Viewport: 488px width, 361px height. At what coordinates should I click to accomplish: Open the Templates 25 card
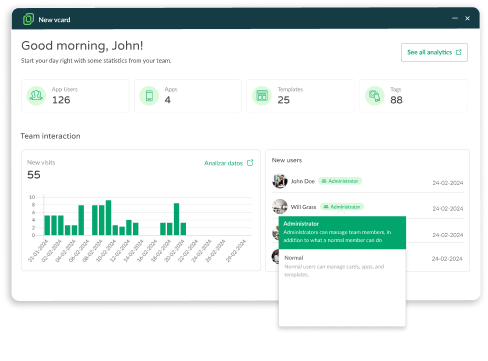pyautogui.click(x=301, y=96)
